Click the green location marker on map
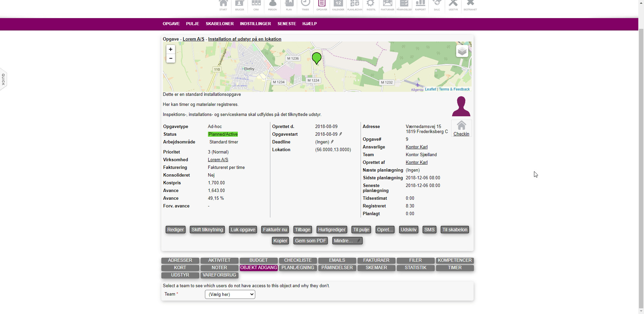 pyautogui.click(x=316, y=58)
